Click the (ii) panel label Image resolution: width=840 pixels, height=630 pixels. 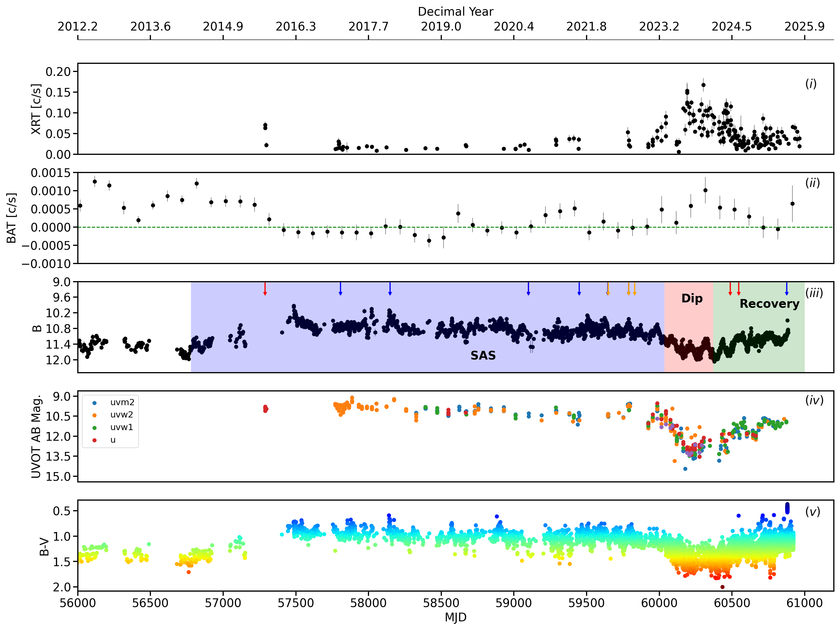(812, 183)
